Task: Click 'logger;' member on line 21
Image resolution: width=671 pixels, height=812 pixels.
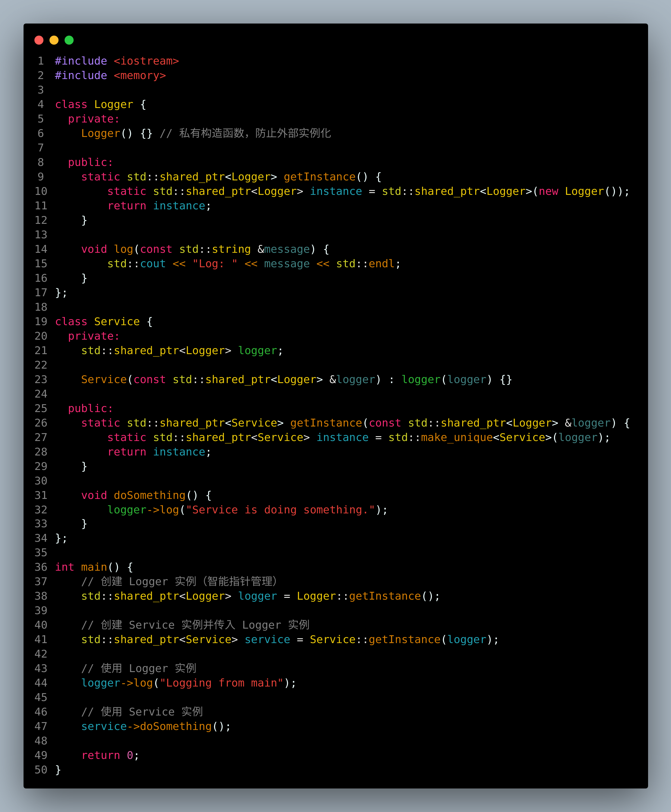Action: [x=260, y=350]
